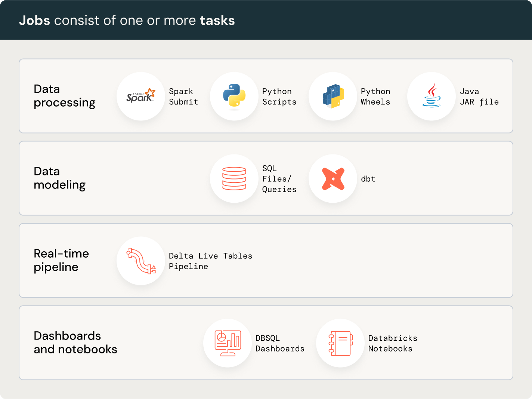Click the Delta Live Tables Pipeline text
This screenshot has height=399, width=532.
[210, 261]
